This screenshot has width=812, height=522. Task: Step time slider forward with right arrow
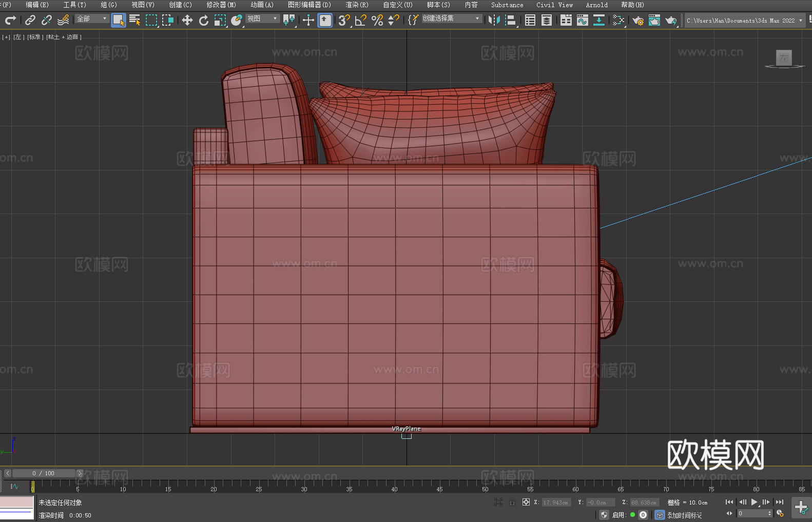[x=80, y=473]
